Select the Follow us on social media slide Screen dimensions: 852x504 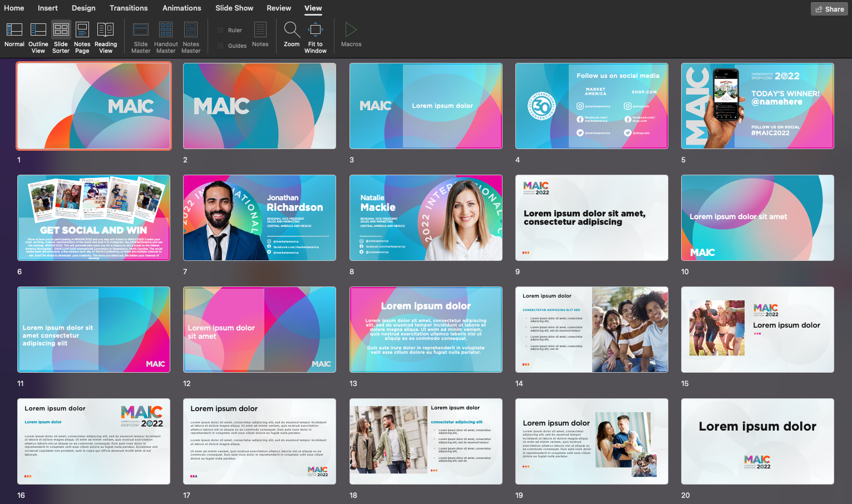click(x=592, y=106)
